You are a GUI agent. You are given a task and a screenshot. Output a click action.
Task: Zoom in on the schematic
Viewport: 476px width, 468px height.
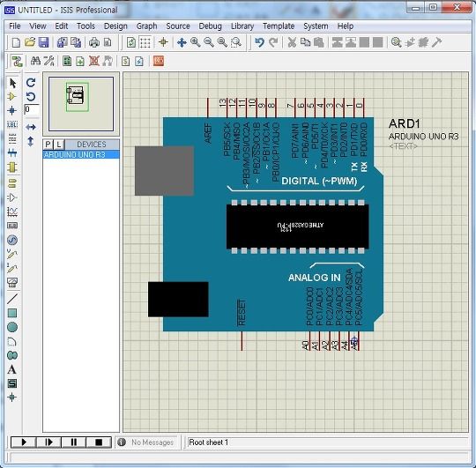click(195, 42)
